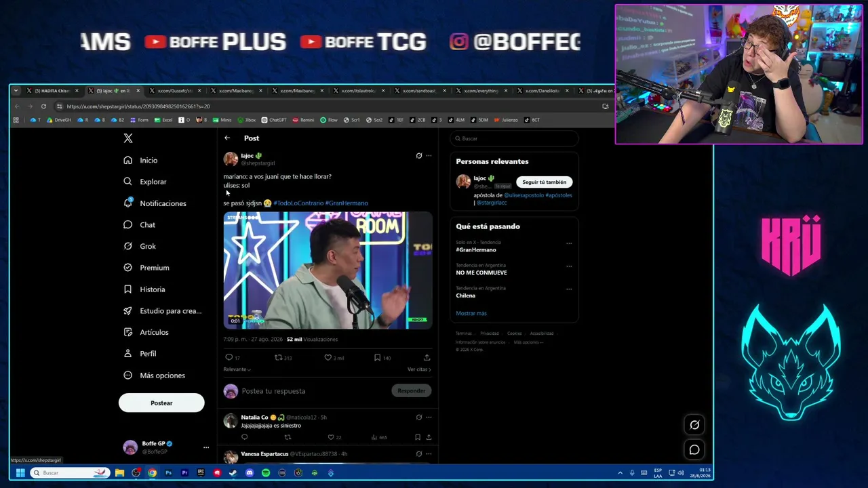Open the Notificaciones bell icon
This screenshot has width=868, height=488.
[x=127, y=203]
